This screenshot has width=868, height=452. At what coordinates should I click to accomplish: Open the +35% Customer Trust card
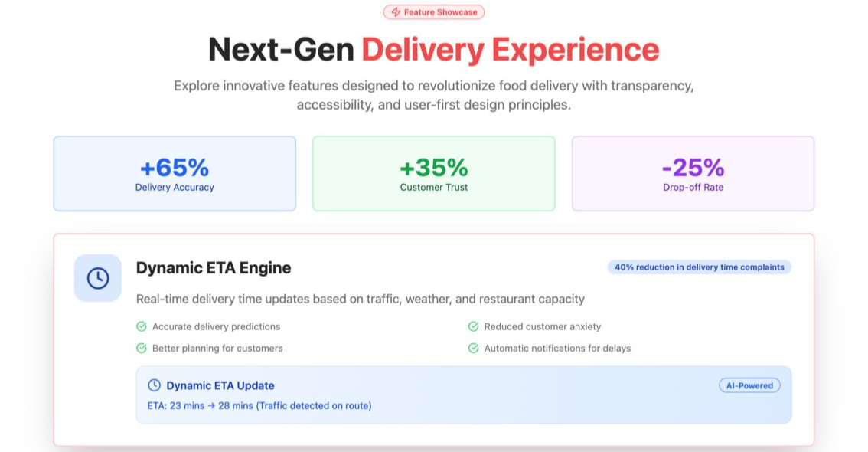[434, 174]
